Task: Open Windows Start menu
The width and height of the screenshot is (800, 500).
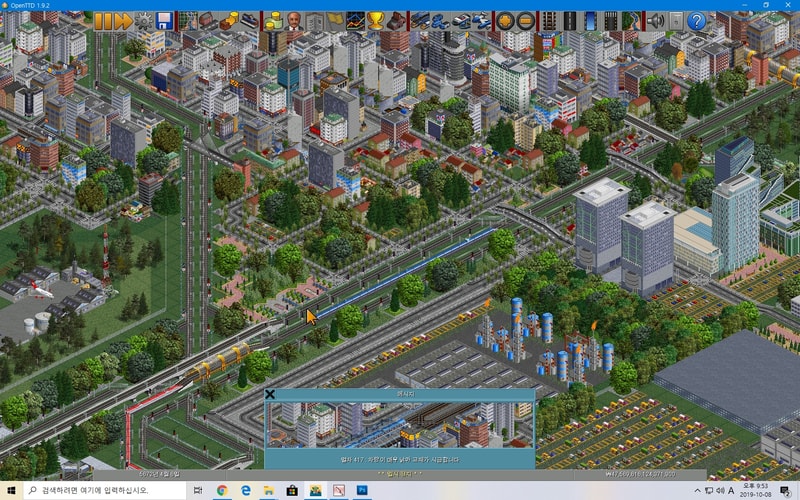Action: 11,490
